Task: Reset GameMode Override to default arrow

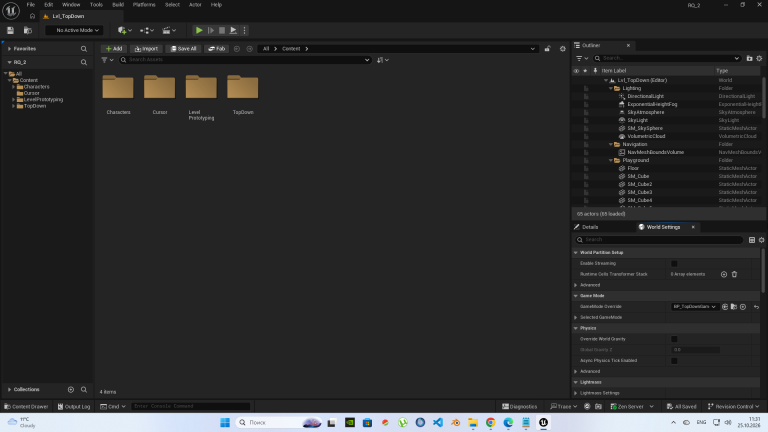Action: coord(756,307)
